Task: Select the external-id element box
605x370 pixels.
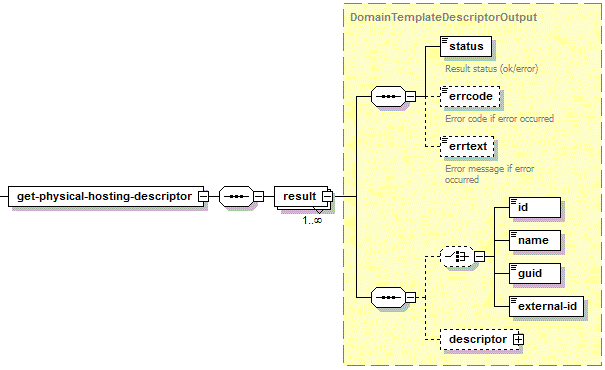Action: coord(547,306)
